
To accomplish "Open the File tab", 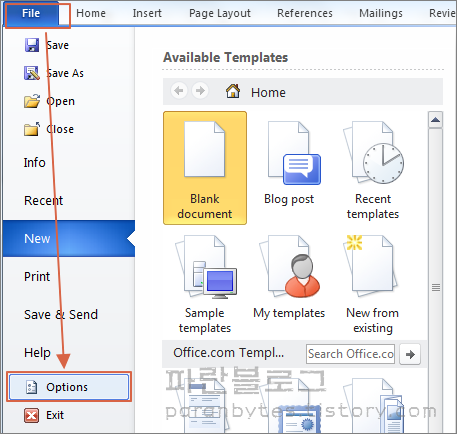I will point(31,14).
